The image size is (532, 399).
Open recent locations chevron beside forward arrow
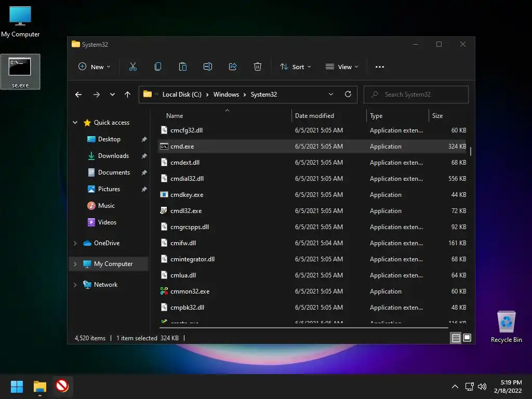112,95
